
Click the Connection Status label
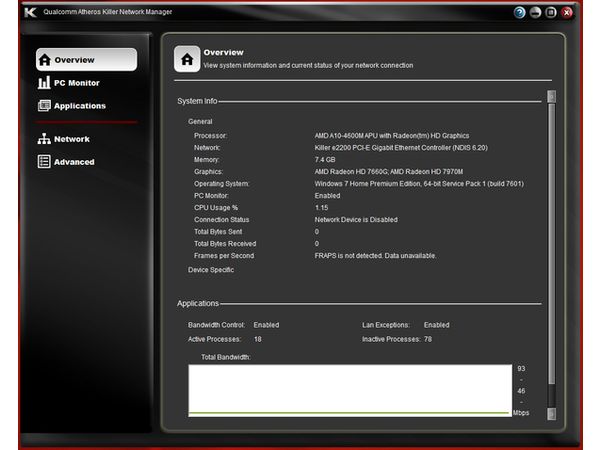222,220
